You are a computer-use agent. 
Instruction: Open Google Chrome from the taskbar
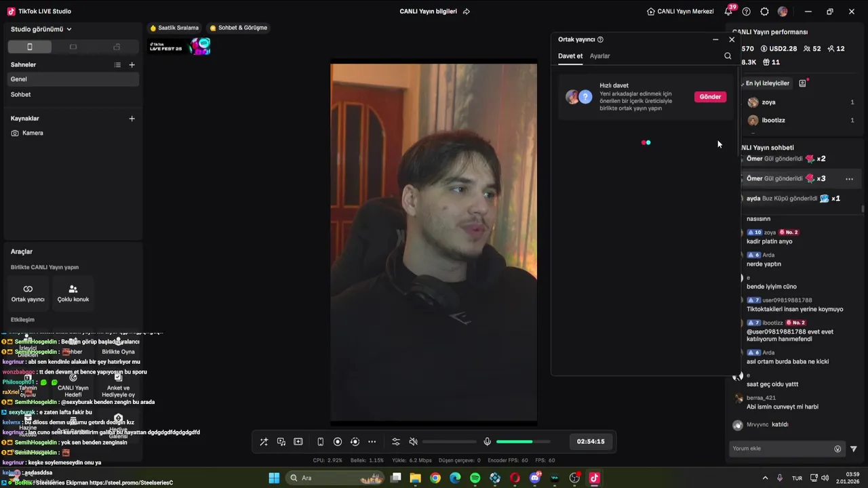coord(435,478)
